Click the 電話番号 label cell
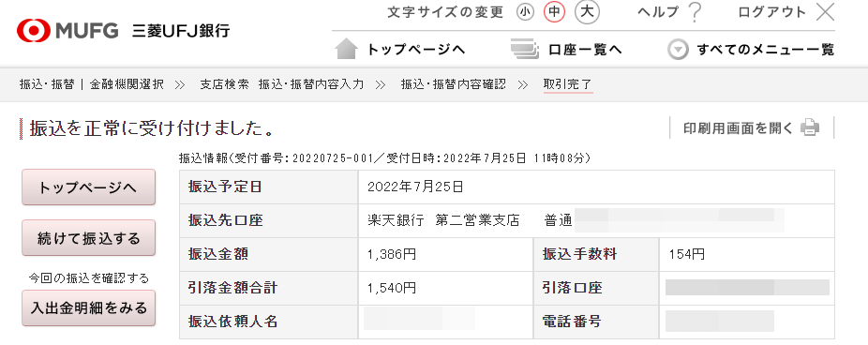 596,322
